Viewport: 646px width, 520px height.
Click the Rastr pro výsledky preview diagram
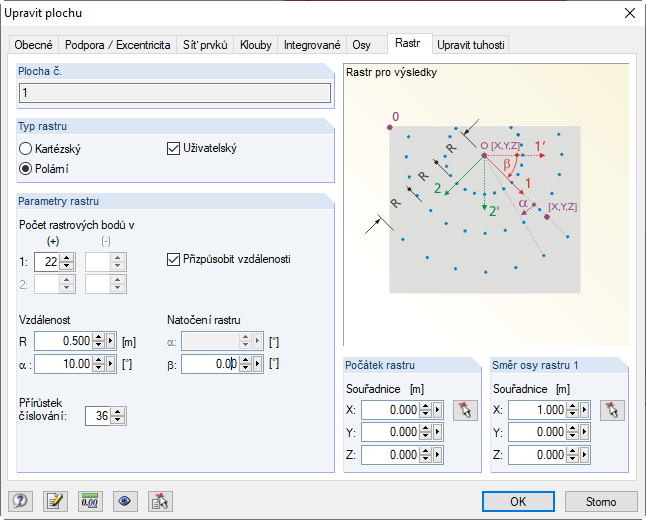tap(486, 205)
